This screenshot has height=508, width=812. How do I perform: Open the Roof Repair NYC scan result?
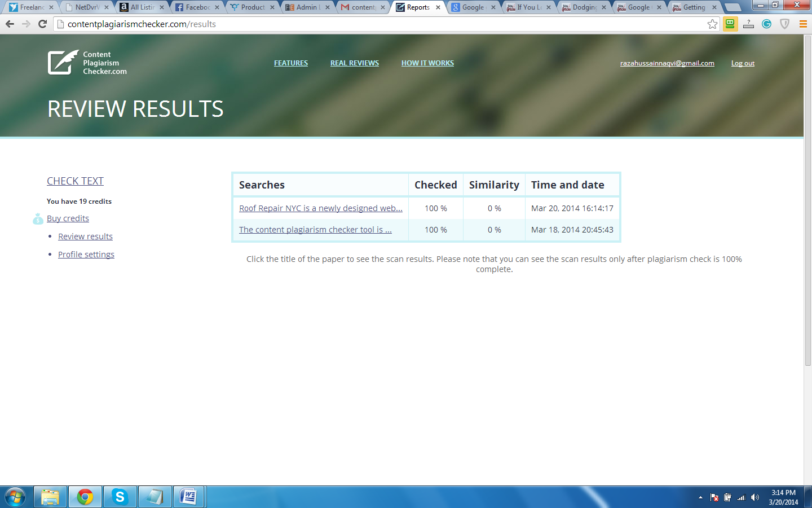point(320,208)
